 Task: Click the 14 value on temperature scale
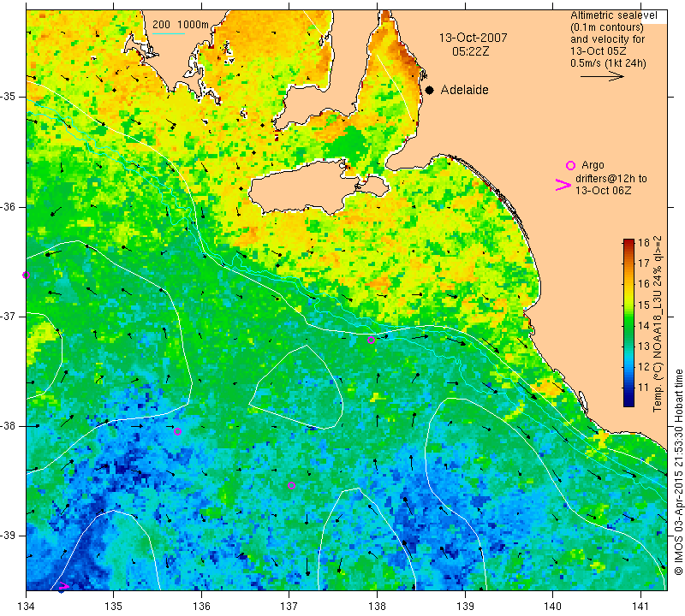pos(644,325)
